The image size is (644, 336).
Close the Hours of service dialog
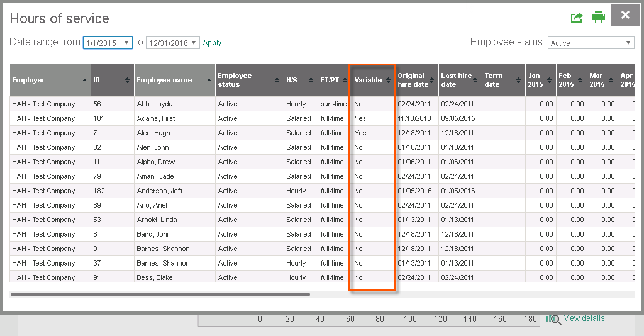(x=625, y=15)
